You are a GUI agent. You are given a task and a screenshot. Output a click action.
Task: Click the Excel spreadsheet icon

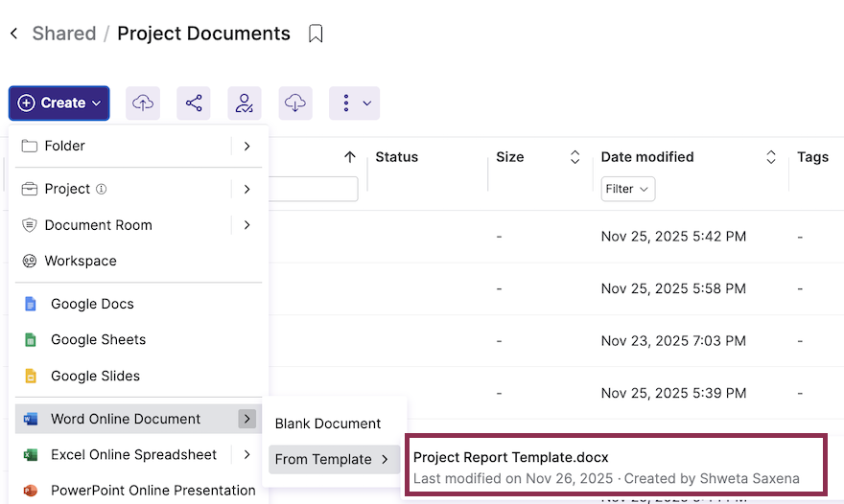pyautogui.click(x=31, y=455)
